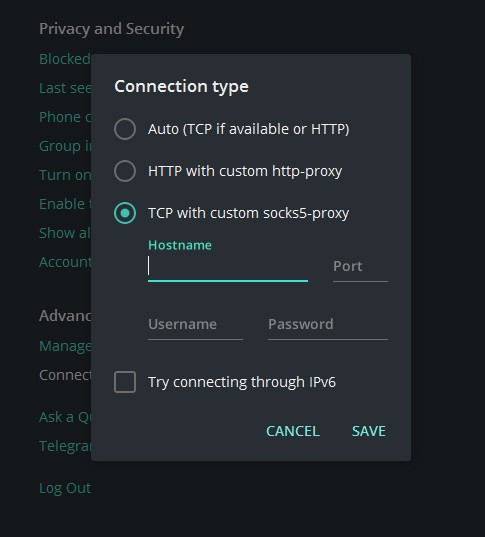
Task: Click the Enable two-step verification link
Action: tap(65, 204)
